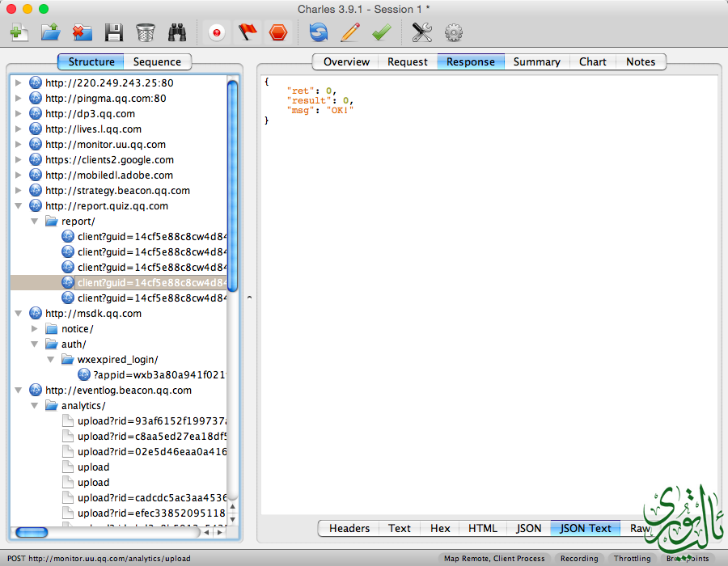
Task: Click the vertical scrollbar thumb in tree
Action: pos(233,186)
